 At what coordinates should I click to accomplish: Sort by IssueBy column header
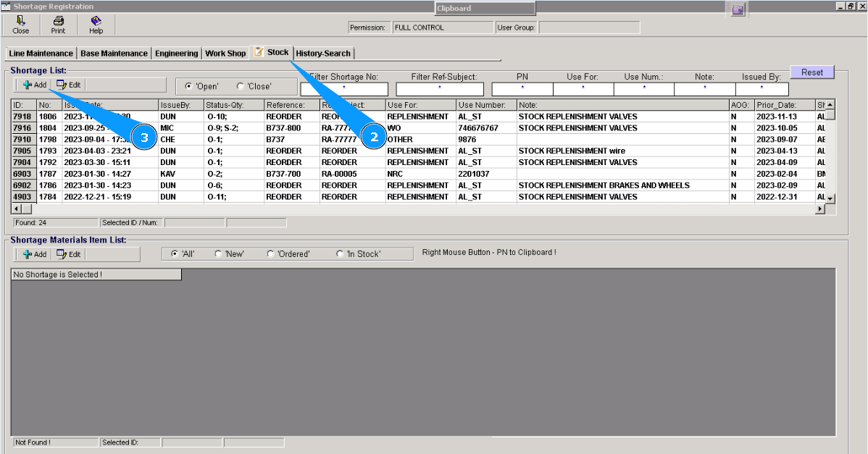(x=180, y=105)
